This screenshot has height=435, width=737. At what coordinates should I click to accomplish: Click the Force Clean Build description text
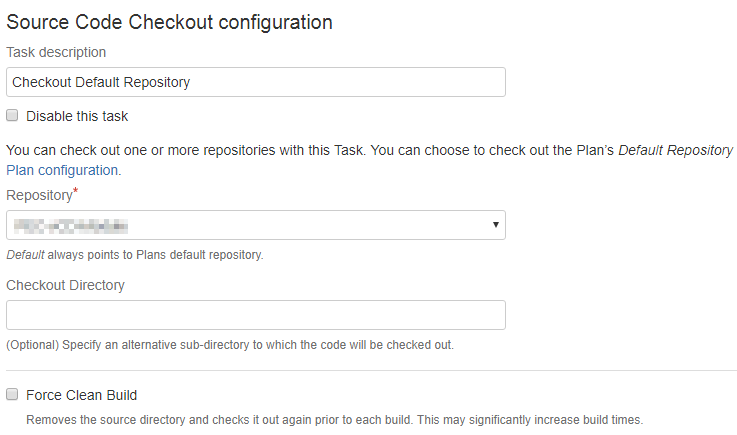coord(334,420)
